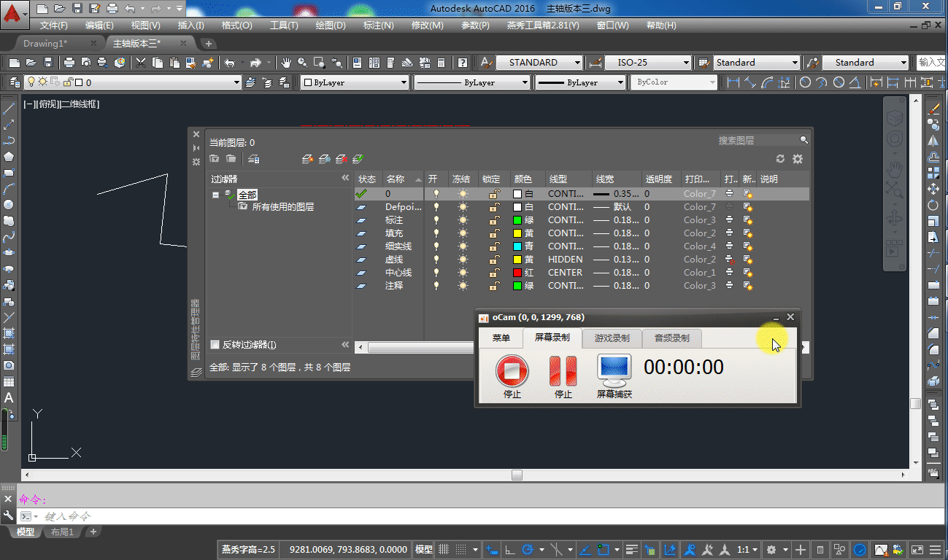Click the oCam pause button
Image resolution: width=948 pixels, height=560 pixels.
(563, 371)
